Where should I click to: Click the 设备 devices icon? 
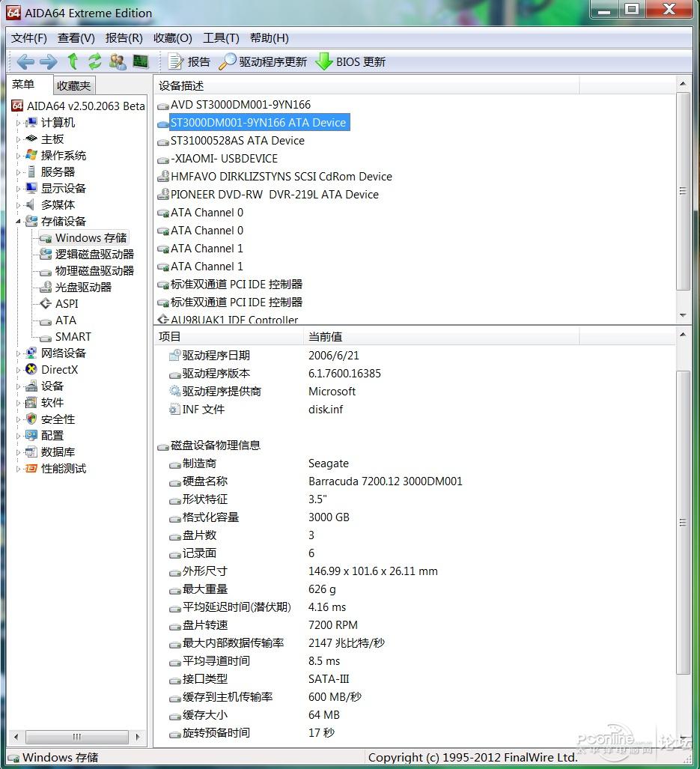(x=31, y=386)
